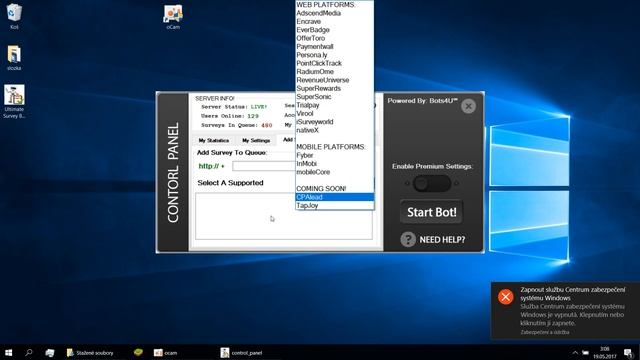The height and width of the screenshot is (360, 640).
Task: Click the green taskbar app icon
Action: [x=138, y=352]
